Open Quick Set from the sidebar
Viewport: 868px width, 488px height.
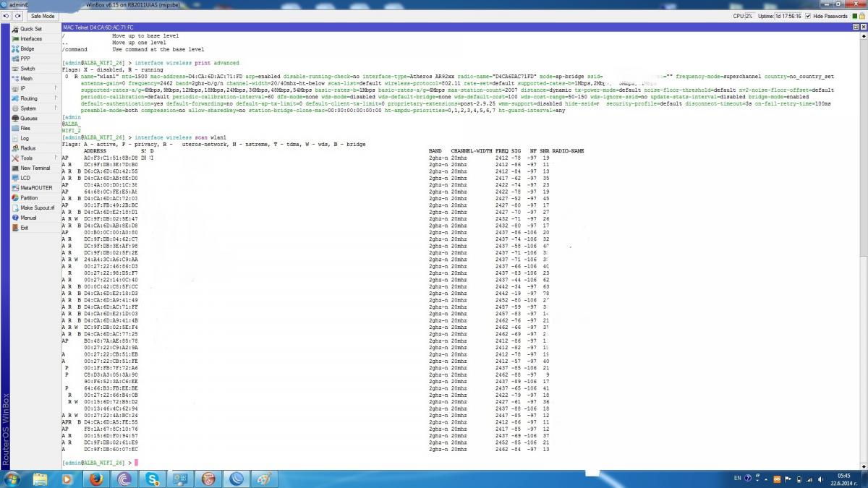click(x=30, y=29)
